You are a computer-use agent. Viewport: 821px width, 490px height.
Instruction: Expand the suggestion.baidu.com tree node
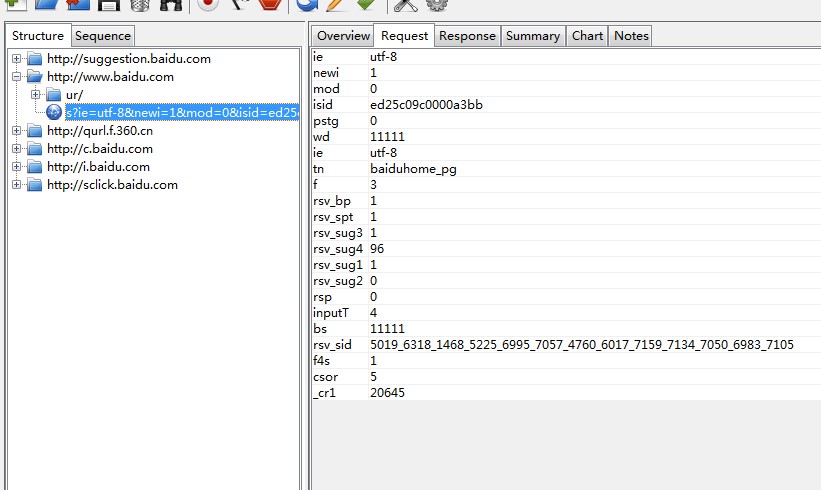[17, 59]
